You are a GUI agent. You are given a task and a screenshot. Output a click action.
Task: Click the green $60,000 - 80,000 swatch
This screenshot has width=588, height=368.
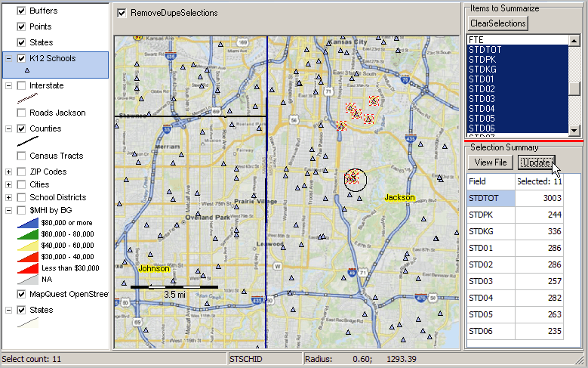[28, 234]
